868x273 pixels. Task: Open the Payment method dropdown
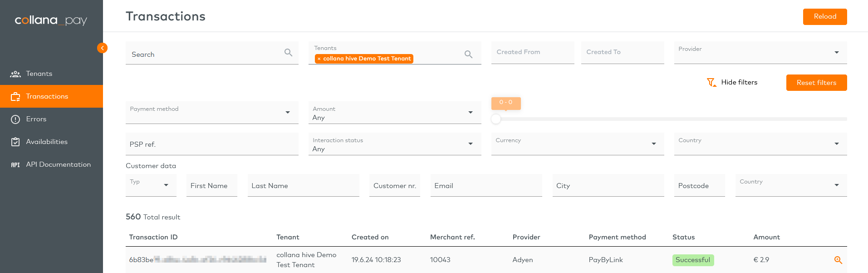click(x=212, y=112)
